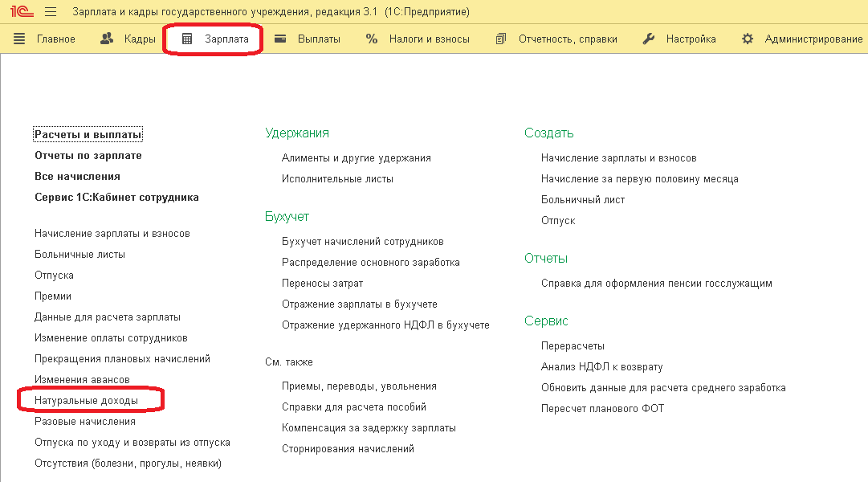Click the Главное list icon
Image resolution: width=868 pixels, height=482 pixels.
pos(19,39)
